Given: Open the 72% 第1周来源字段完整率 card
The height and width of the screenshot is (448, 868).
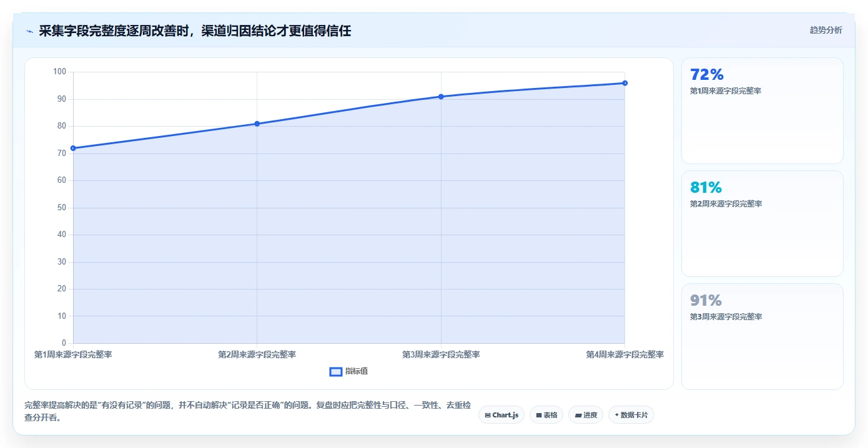Looking at the screenshot, I should (x=762, y=110).
